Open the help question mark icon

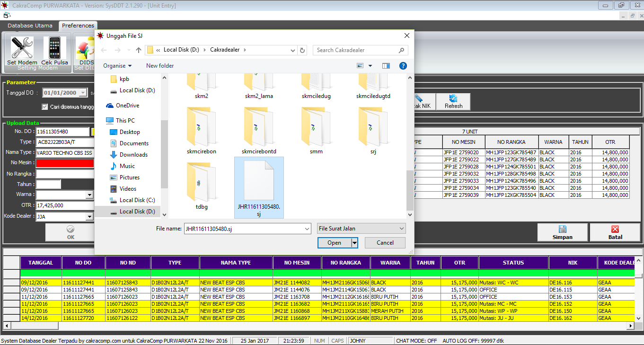pos(403,66)
